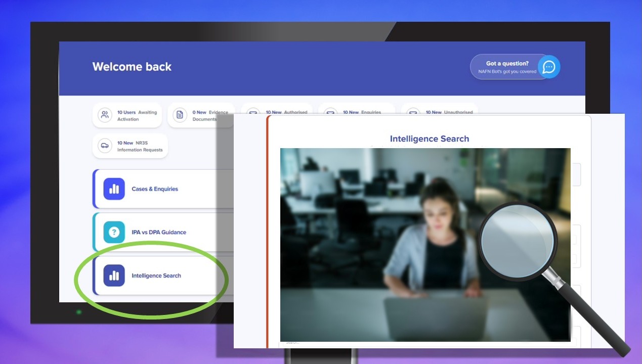Click the document icon on Evidence Documents card
The width and height of the screenshot is (642, 364).
point(180,115)
